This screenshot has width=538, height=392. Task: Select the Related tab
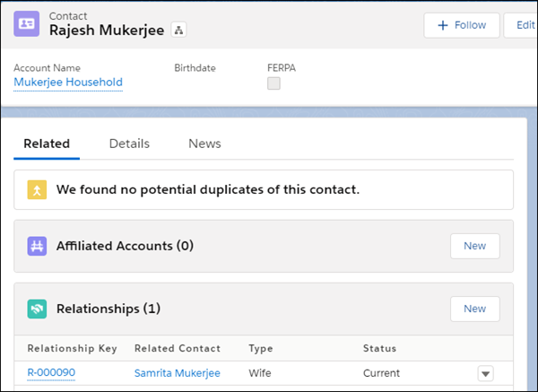pos(47,144)
